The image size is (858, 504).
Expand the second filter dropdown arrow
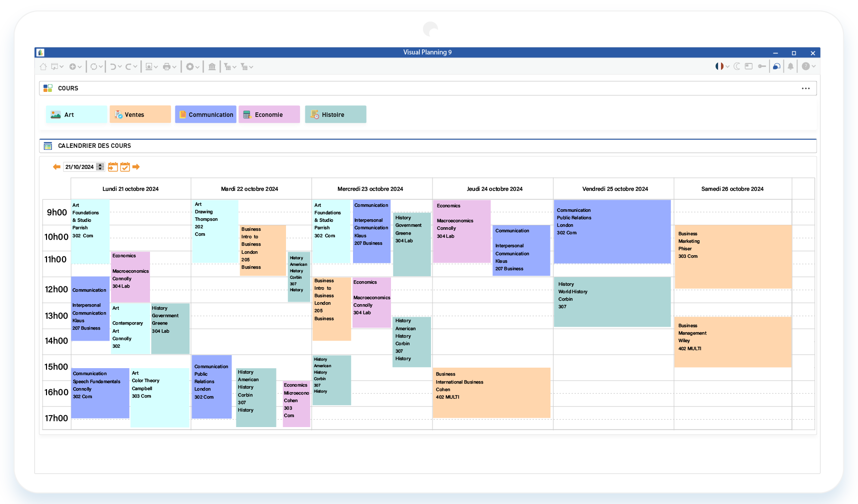(251, 66)
